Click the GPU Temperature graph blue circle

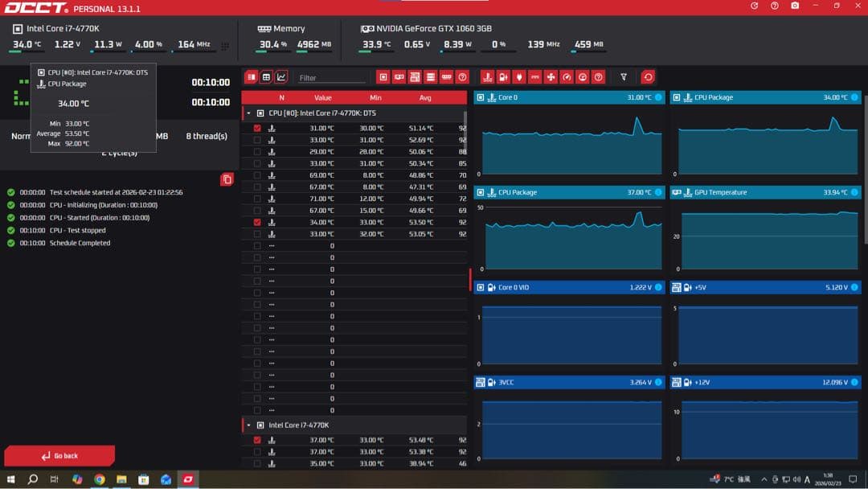[x=854, y=193]
